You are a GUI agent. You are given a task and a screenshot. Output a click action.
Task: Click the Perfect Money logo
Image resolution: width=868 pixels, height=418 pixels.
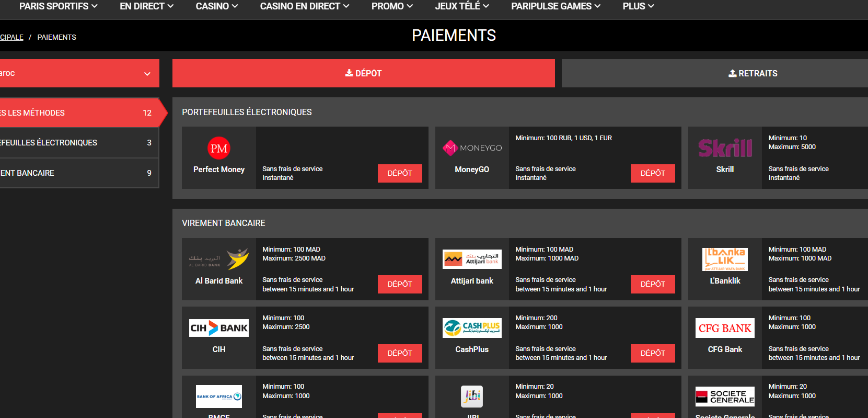(x=218, y=149)
